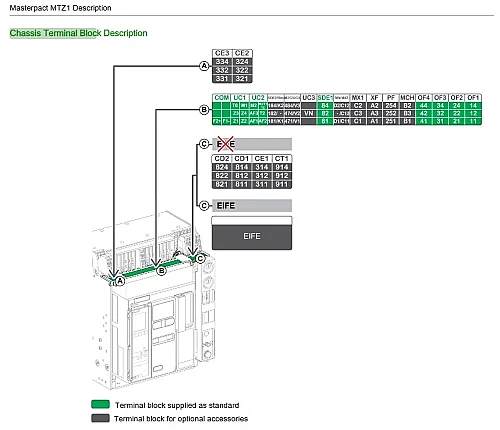Click the circled C marker next to crossed-out label

pos(204,144)
